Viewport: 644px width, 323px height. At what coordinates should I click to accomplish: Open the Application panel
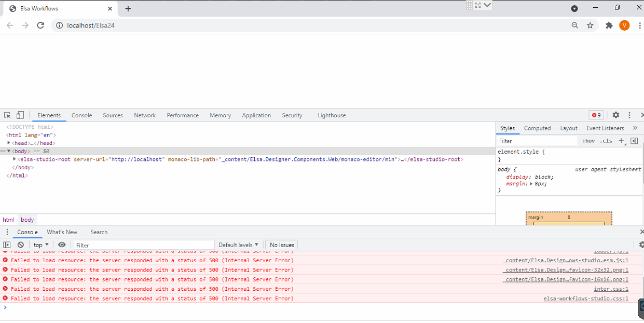(256, 115)
